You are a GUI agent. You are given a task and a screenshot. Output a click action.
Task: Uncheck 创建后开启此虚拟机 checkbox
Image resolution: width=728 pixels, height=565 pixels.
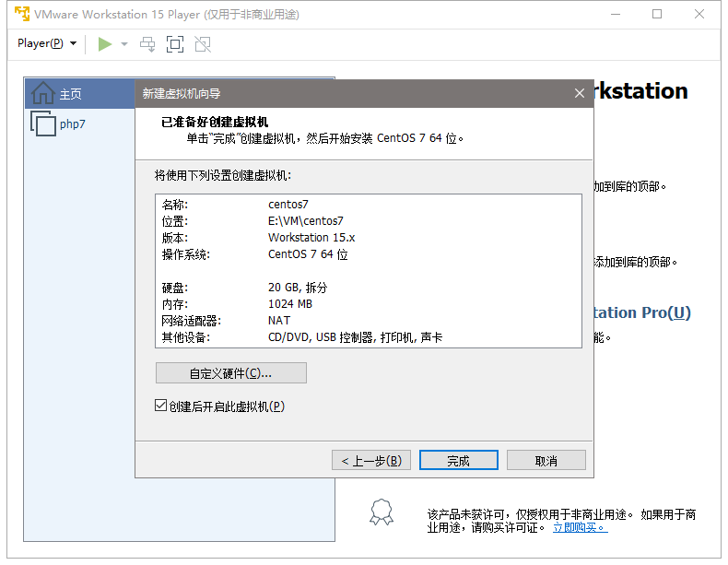pos(161,406)
